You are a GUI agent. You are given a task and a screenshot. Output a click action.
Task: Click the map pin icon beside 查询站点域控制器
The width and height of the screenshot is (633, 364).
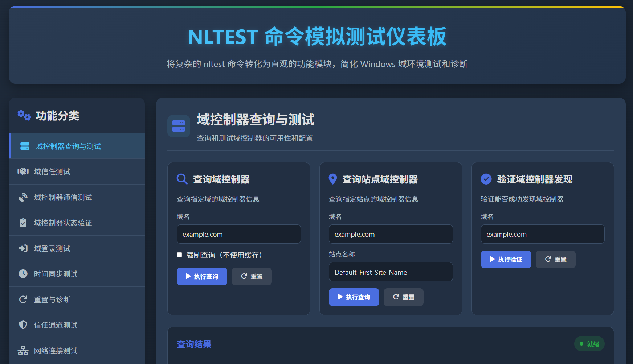pyautogui.click(x=333, y=179)
